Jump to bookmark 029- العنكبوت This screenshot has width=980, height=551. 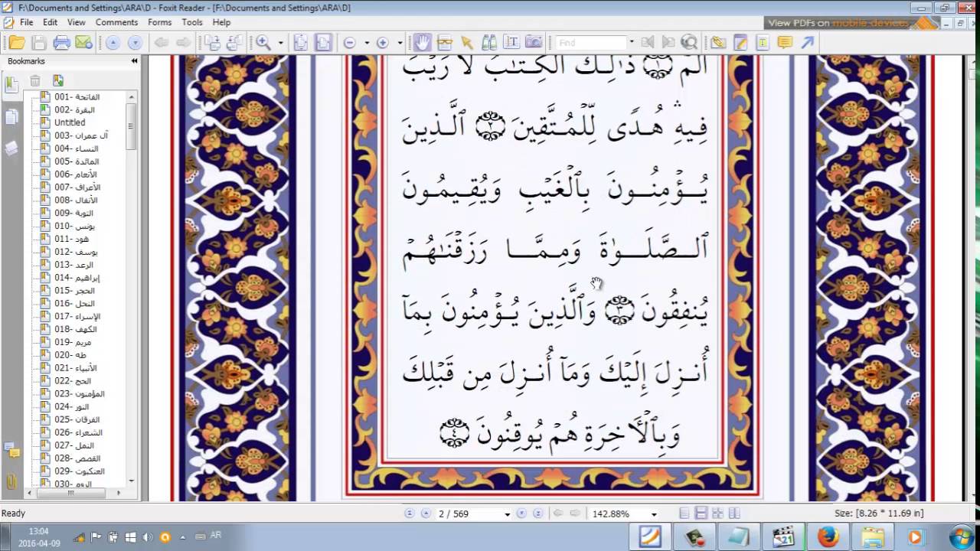80,471
